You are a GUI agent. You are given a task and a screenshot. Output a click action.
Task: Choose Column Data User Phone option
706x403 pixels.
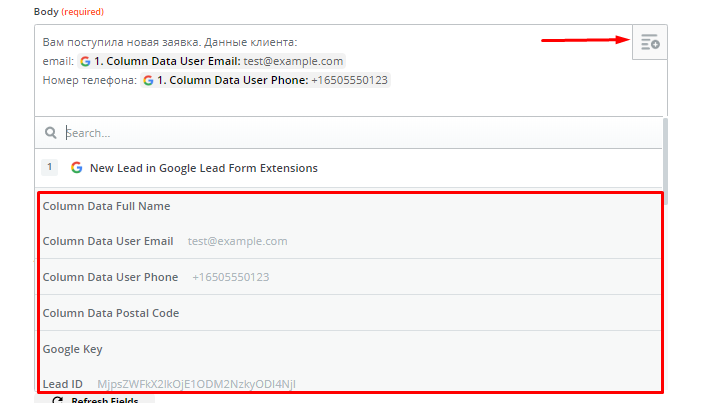[x=351, y=277]
